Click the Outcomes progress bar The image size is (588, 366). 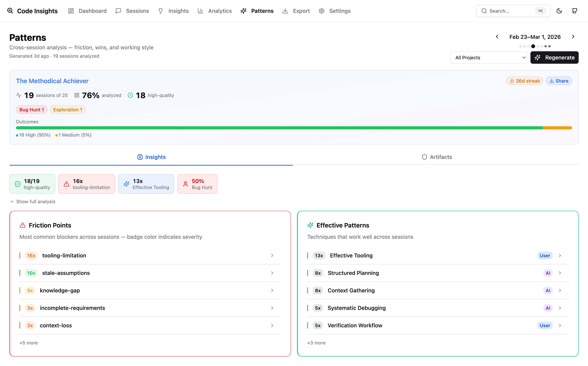point(294,128)
